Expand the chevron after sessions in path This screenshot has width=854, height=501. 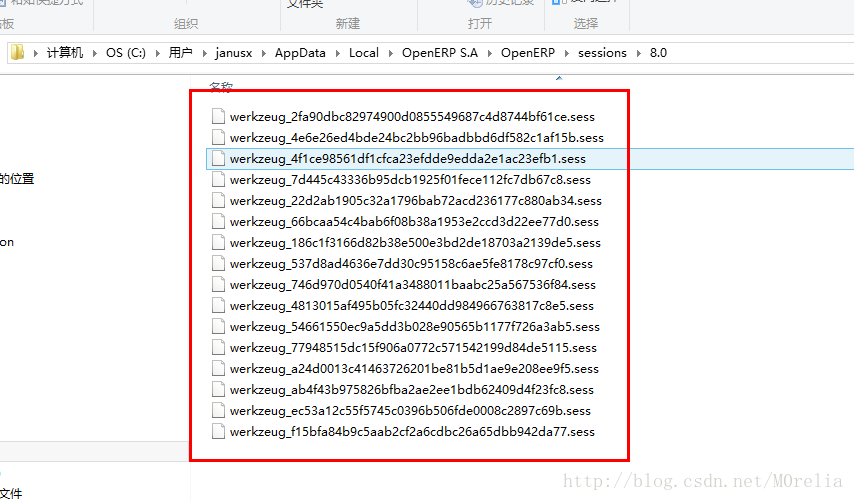click(x=638, y=53)
